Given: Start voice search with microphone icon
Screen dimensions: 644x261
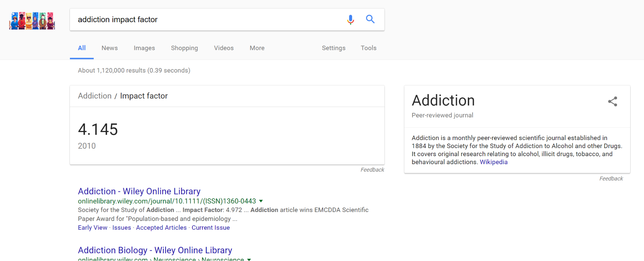Looking at the screenshot, I should click(350, 20).
